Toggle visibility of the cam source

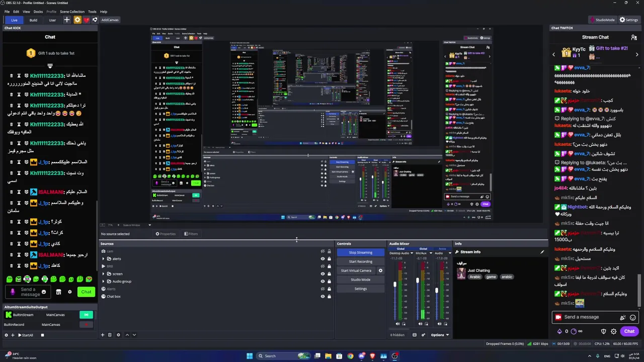[x=323, y=251]
